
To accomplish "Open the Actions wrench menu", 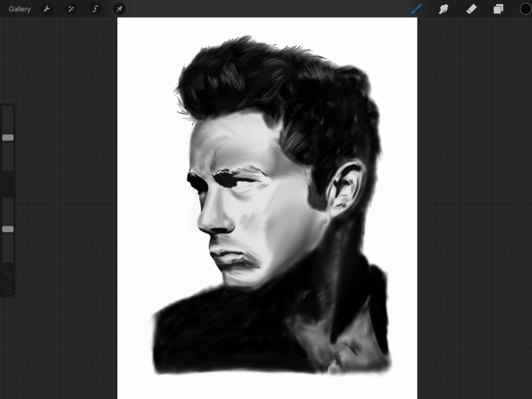I will pos(47,9).
